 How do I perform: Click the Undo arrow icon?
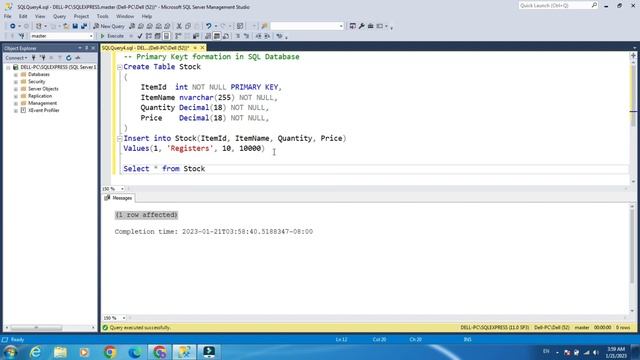[x=209, y=26]
